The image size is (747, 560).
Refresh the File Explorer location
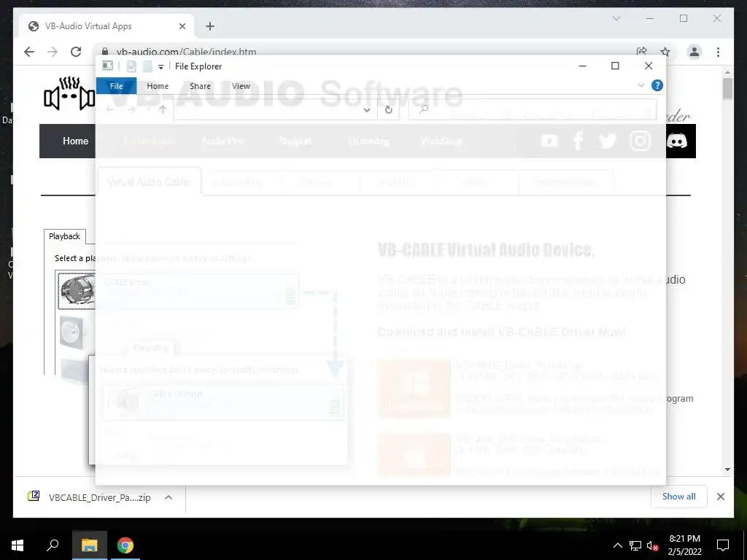click(x=388, y=110)
